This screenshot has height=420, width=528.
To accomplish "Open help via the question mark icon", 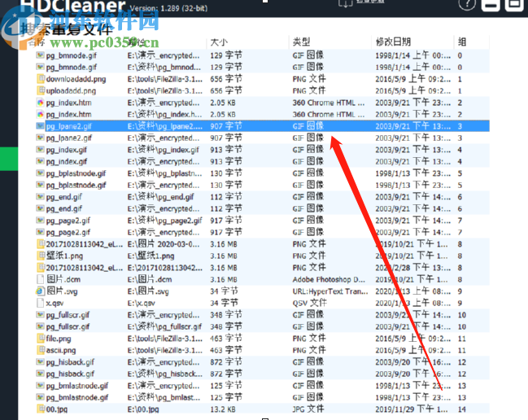I will click(467, 4).
